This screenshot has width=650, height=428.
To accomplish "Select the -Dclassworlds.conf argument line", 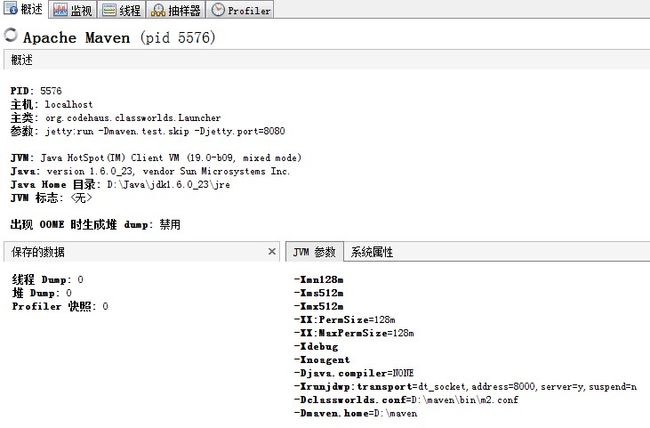I will pos(406,400).
